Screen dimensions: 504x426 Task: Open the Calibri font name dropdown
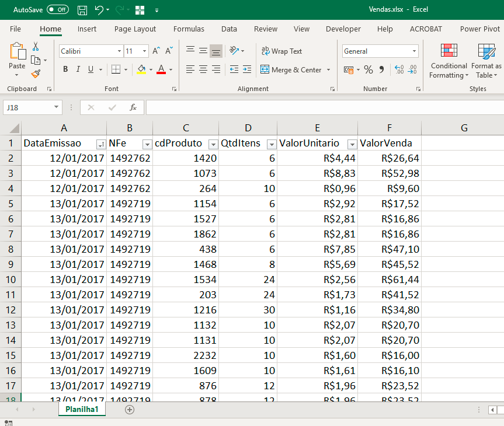[119, 51]
